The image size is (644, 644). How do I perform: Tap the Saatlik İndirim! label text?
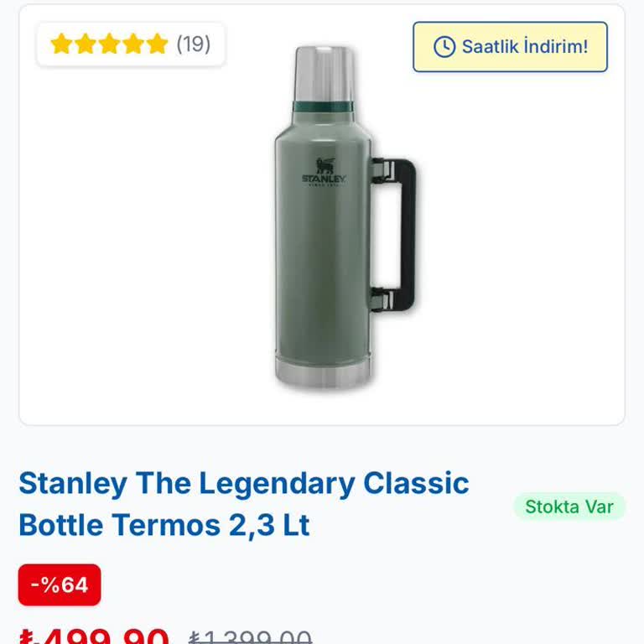524,47
